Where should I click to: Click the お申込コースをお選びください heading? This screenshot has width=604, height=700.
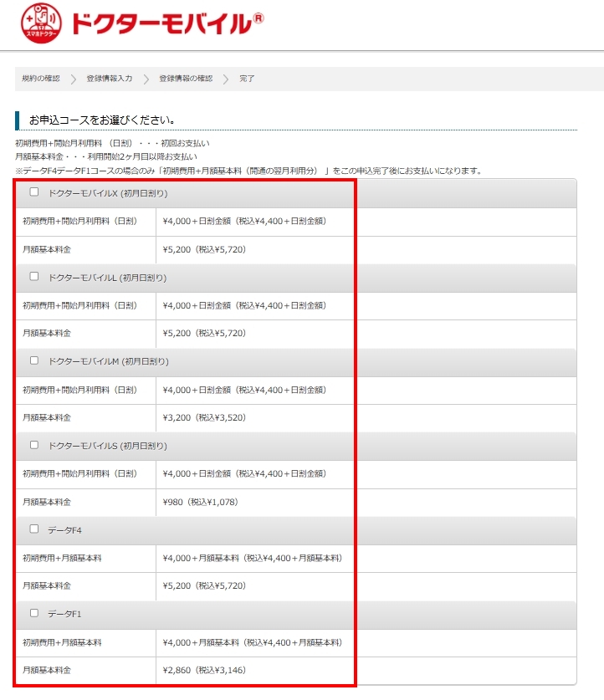click(x=101, y=120)
